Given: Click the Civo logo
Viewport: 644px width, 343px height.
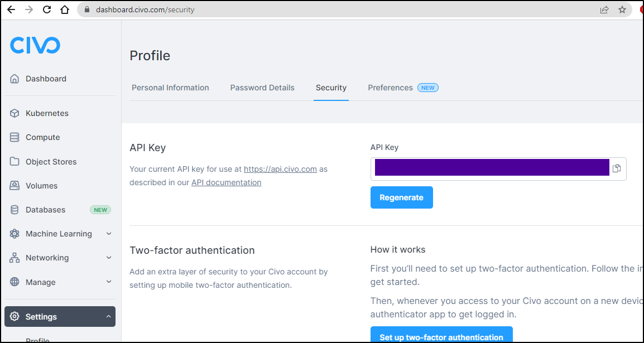Looking at the screenshot, I should 35,46.
